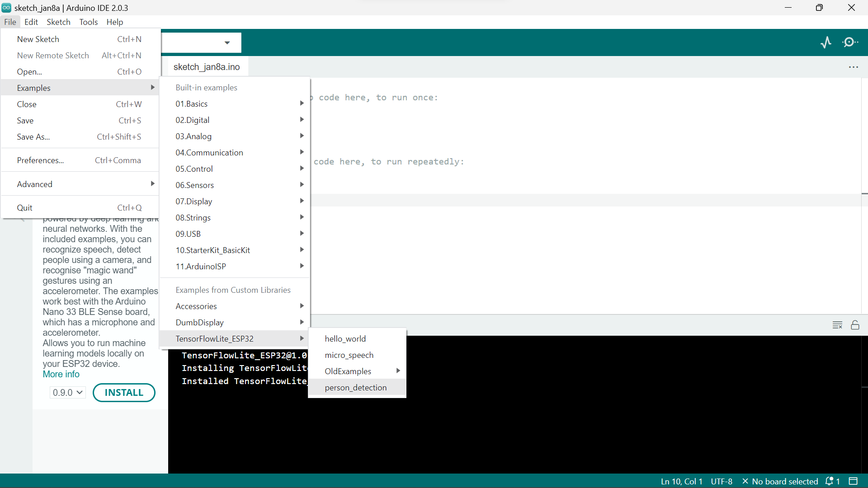The width and height of the screenshot is (868, 488).
Task: Open the notifications bell in status bar
Action: (832, 481)
